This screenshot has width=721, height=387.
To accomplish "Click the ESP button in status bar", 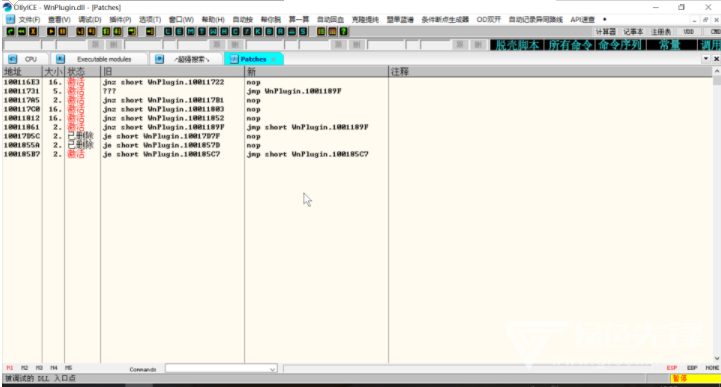I will [x=672, y=368].
